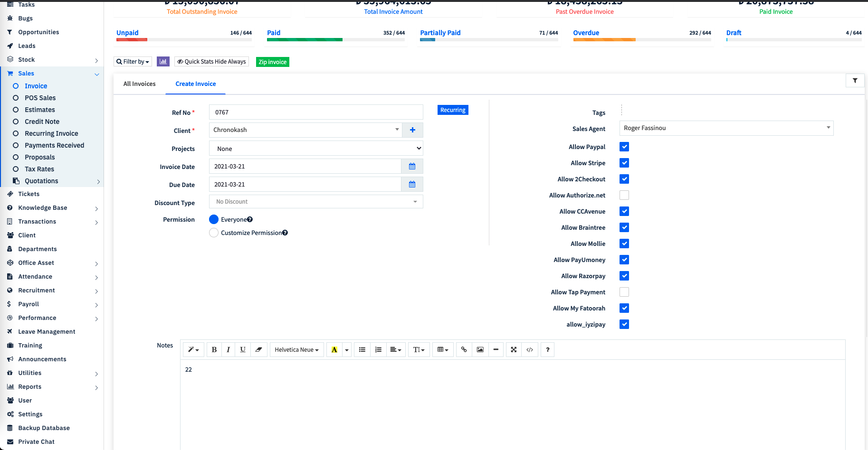Image resolution: width=868 pixels, height=450 pixels.
Task: Insert link in Notes editor
Action: [x=464, y=350]
